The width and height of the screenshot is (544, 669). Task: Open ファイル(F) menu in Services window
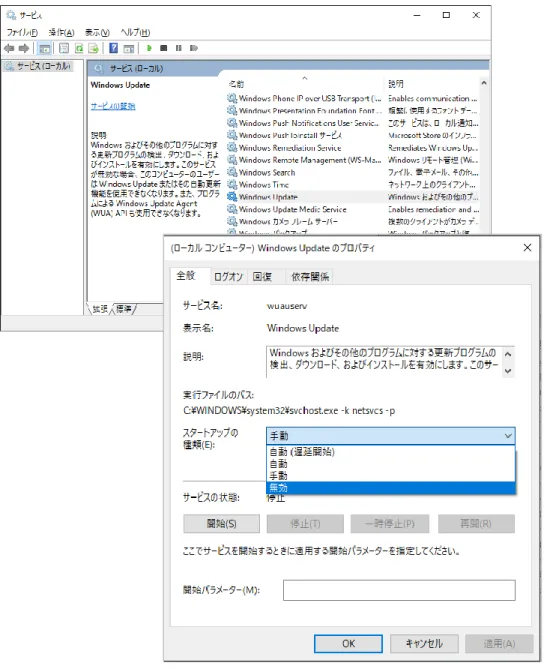[x=22, y=32]
